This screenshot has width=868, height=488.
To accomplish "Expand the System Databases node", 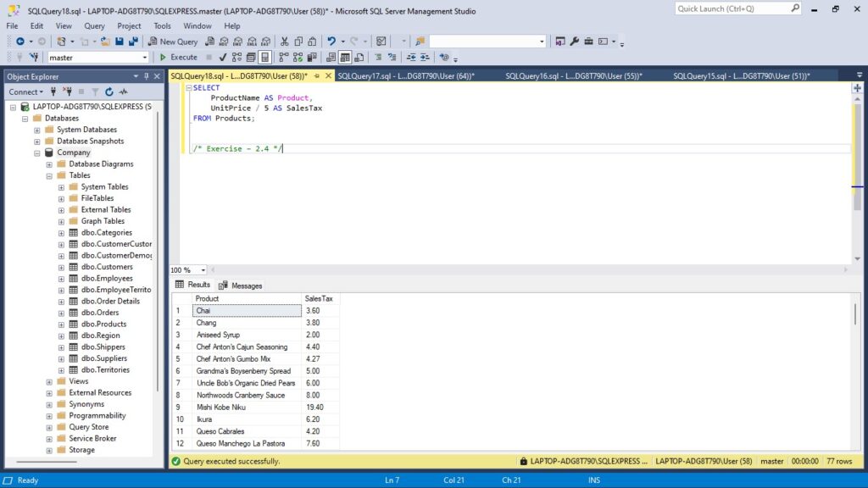I will tap(37, 130).
